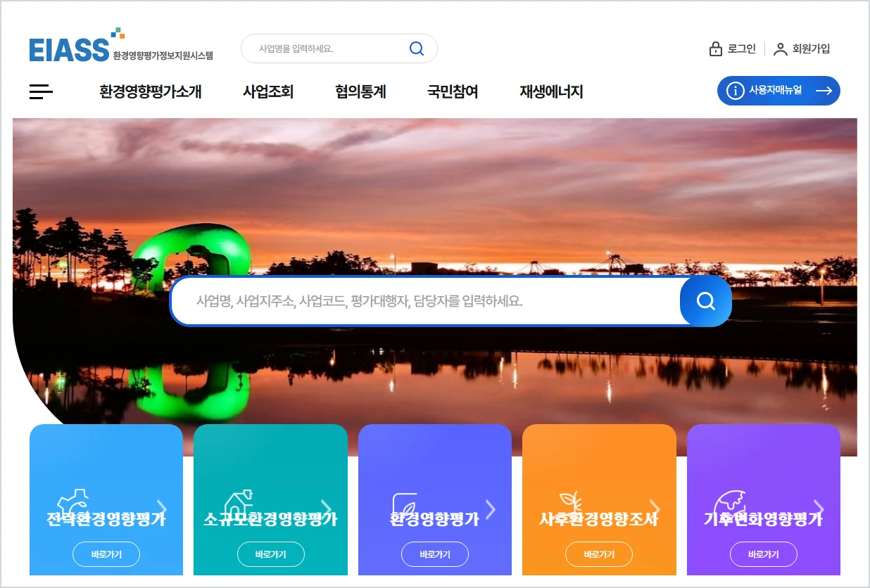Open the 사용자매뉴얼 button
Viewport: 870px width, 588px height.
pyautogui.click(x=778, y=91)
